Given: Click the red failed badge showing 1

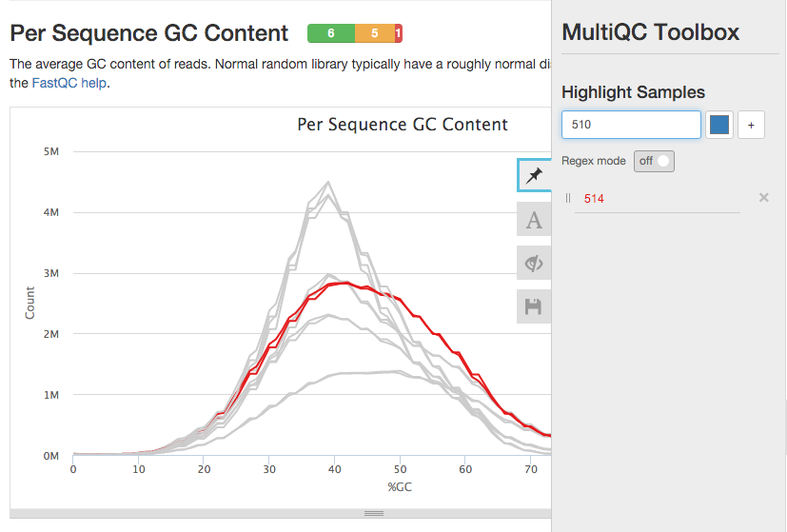Looking at the screenshot, I should (x=398, y=33).
